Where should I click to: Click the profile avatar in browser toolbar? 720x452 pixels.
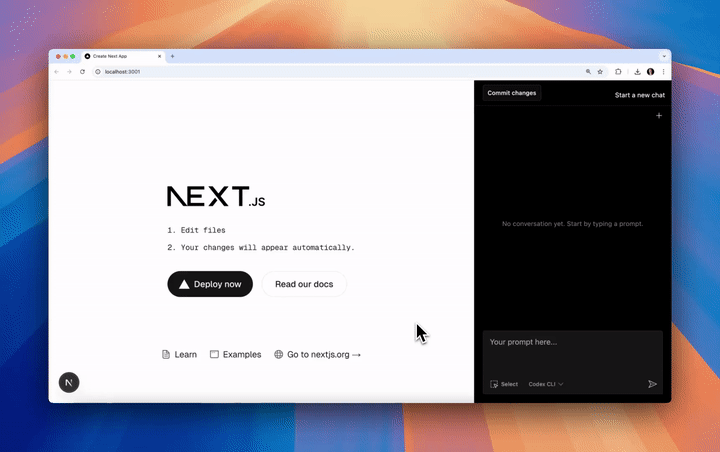click(x=651, y=72)
